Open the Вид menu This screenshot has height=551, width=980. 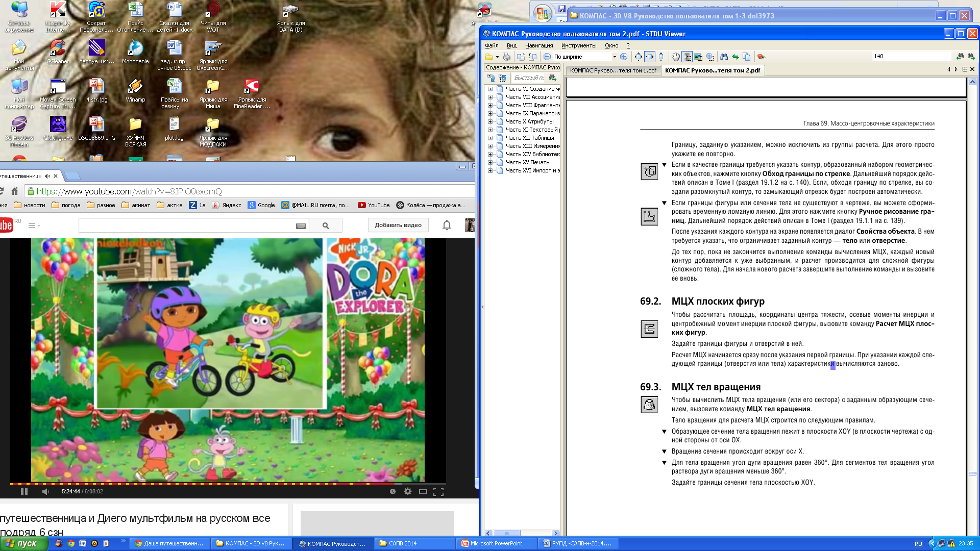coord(511,45)
